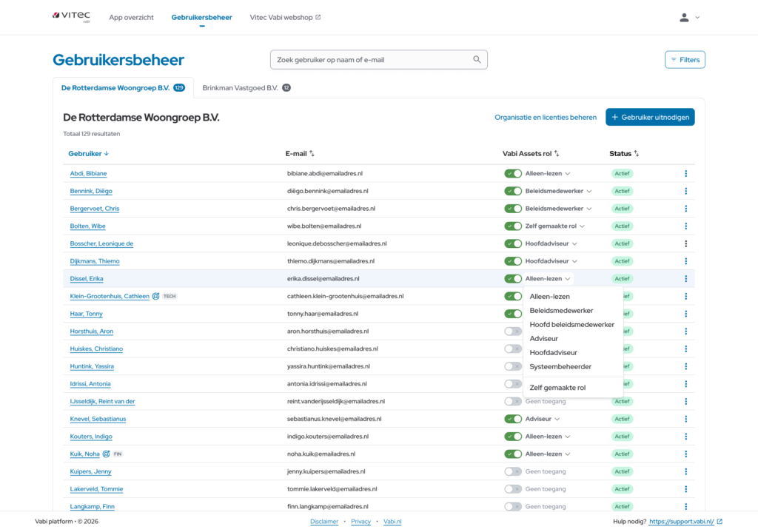The width and height of the screenshot is (758, 532).
Task: Click the search magnifier icon
Action: coord(477,60)
